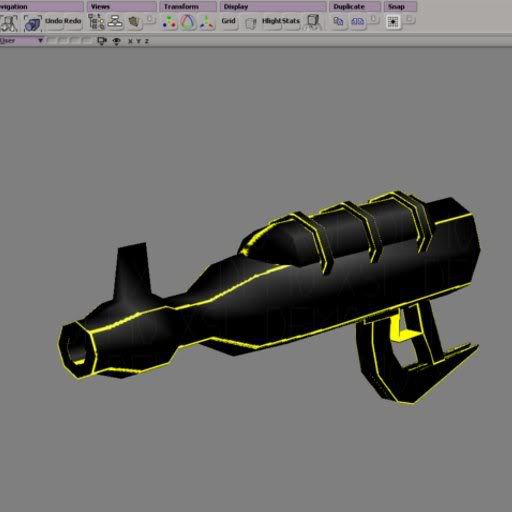
Task: Select the Scale transform tool icon
Action: click(x=169, y=23)
